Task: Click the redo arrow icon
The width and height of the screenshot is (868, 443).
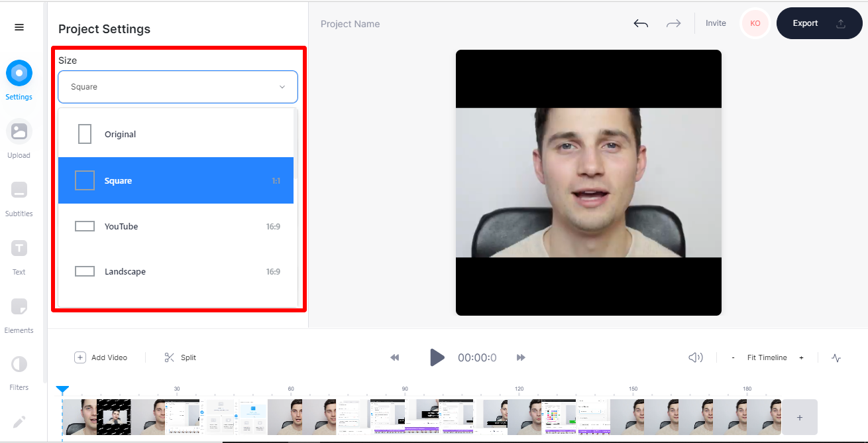Action: [x=673, y=24]
